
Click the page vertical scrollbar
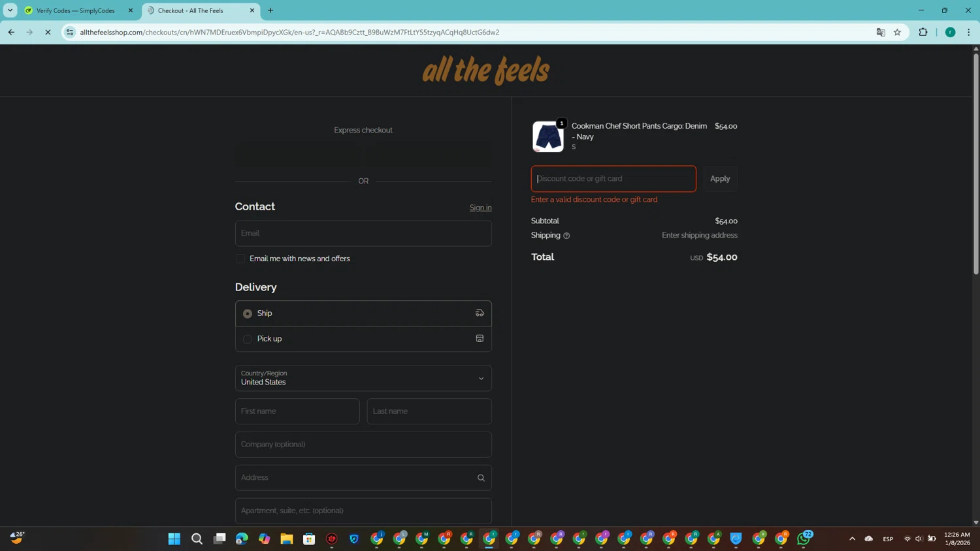pos(975,163)
